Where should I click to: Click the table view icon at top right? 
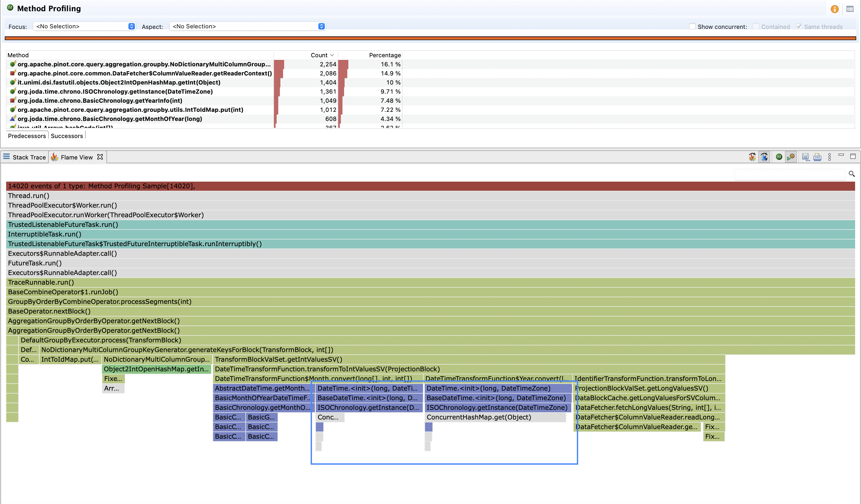click(x=850, y=9)
